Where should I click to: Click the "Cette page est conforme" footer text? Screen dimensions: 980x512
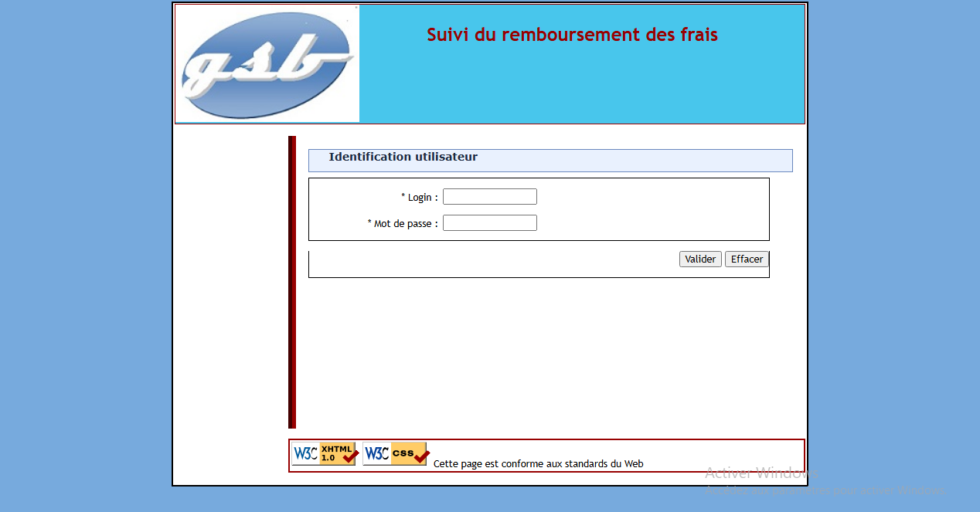point(538,464)
